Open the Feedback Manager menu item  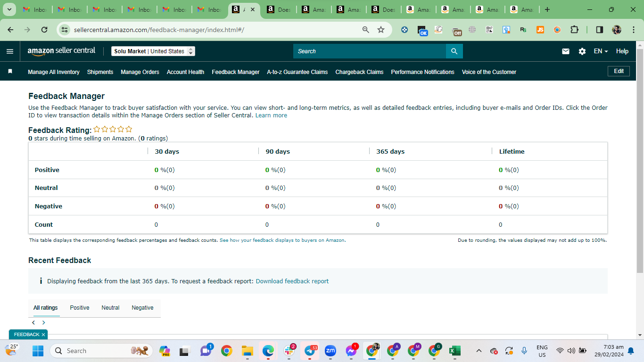(x=236, y=72)
